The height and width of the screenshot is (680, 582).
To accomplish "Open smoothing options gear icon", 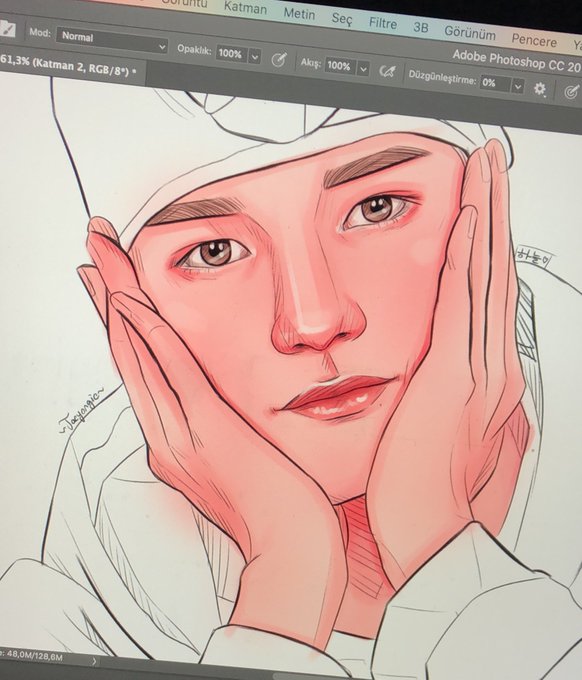I will coord(540,89).
